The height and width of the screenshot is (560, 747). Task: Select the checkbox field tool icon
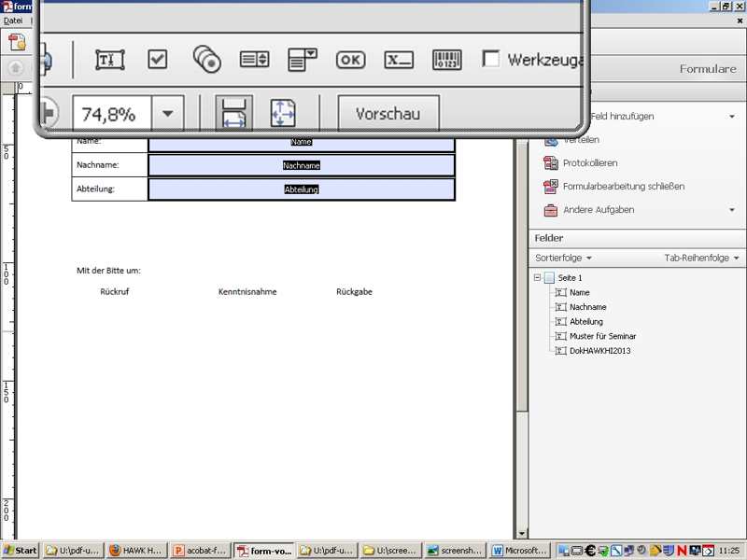[158, 60]
